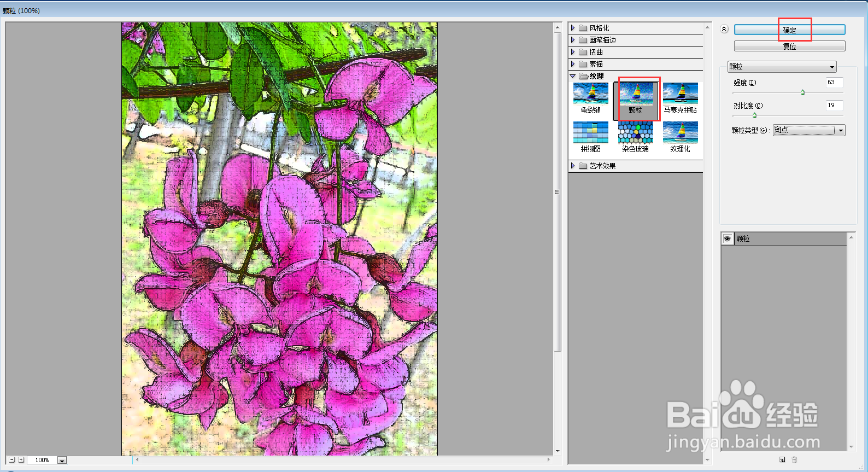
Task: Click the zoom in plus button
Action: pyautogui.click(x=21, y=460)
